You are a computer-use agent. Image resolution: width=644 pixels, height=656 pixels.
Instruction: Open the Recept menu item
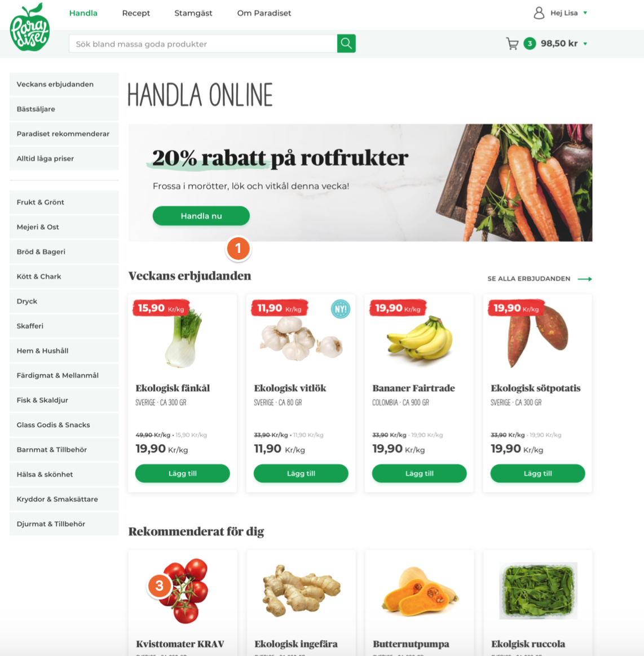click(x=136, y=13)
